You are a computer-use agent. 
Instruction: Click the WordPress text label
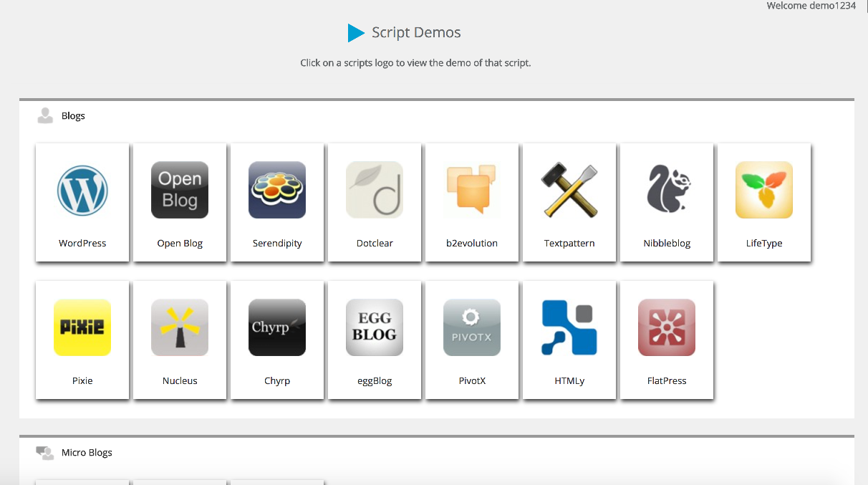pyautogui.click(x=82, y=244)
